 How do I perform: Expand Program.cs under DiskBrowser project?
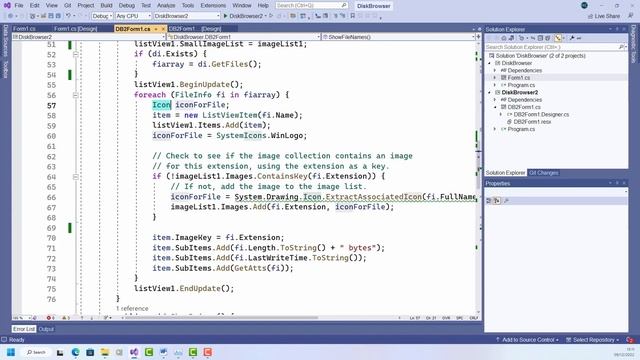click(x=495, y=85)
